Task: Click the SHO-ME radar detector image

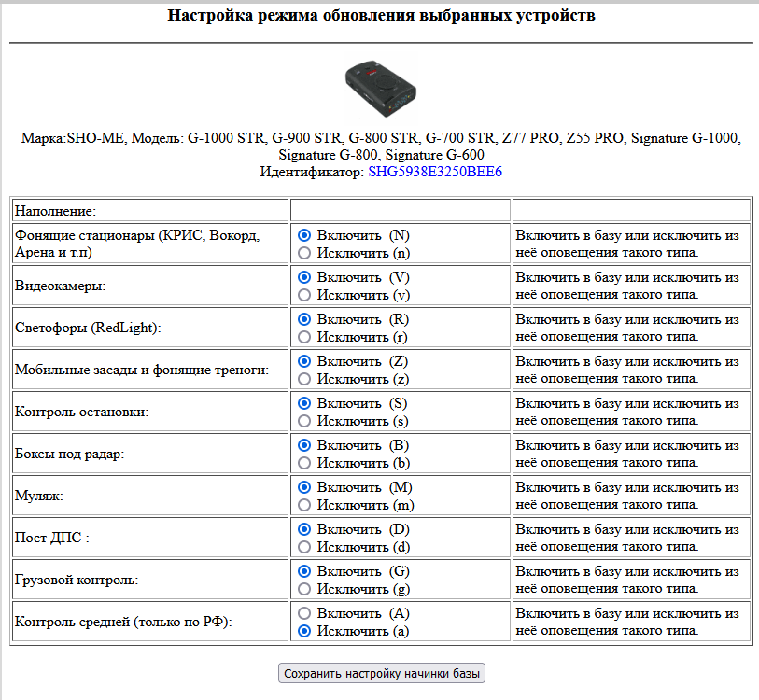Action: (381, 86)
